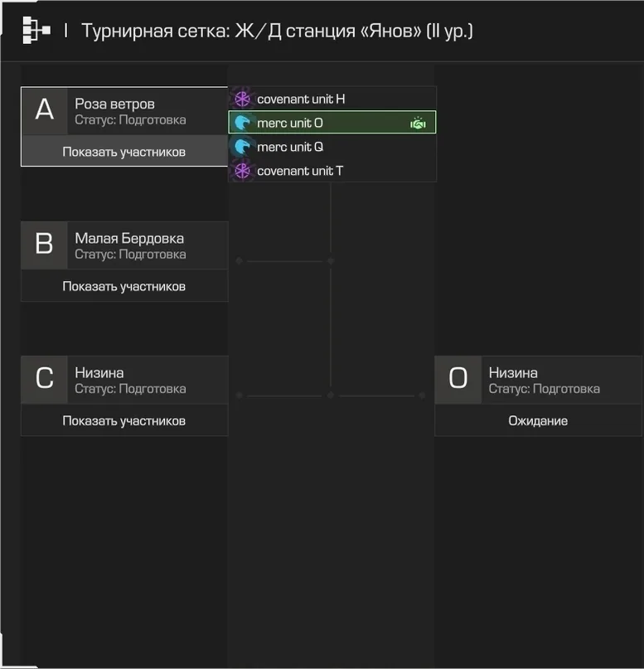The width and height of the screenshot is (644, 669).
Task: Click the letter O final badge
Action: point(458,380)
